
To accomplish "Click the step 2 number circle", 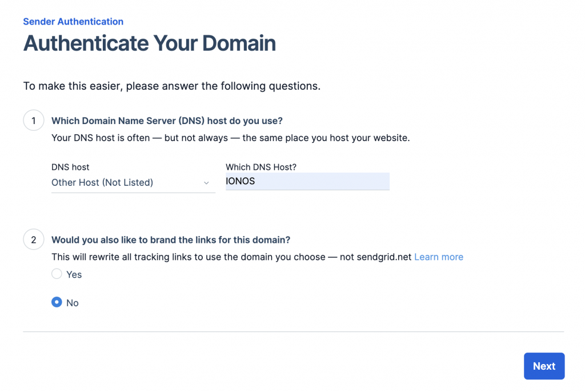I will 34,239.
